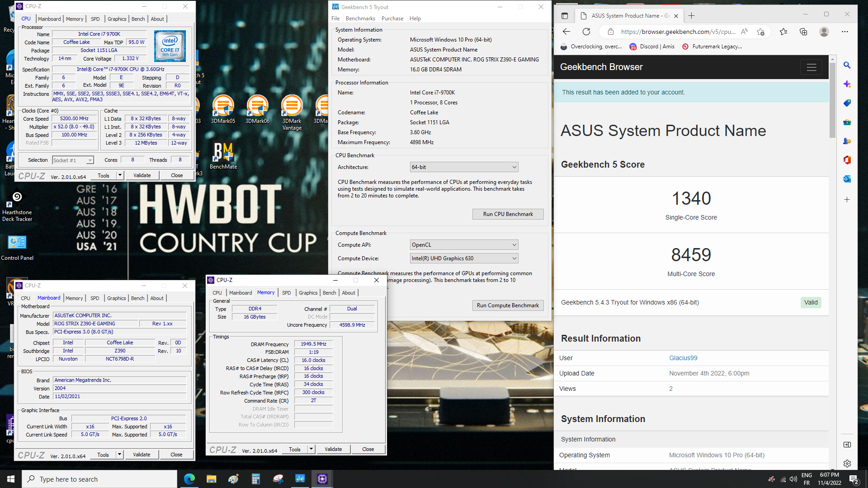The height and width of the screenshot is (488, 868).
Task: Open the Edge sidebar Office icon
Action: click(847, 160)
